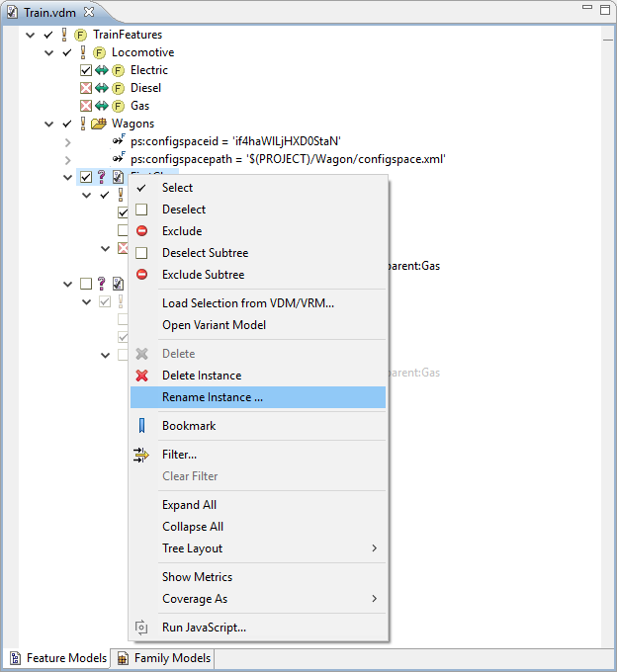The width and height of the screenshot is (617, 672).
Task: Open the Tree Layout submenu
Action: tap(193, 548)
